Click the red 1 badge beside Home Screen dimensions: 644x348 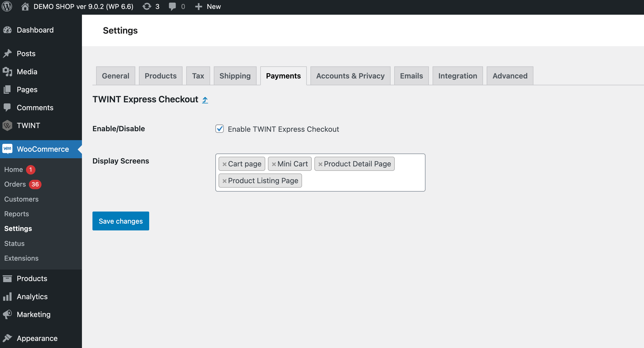click(x=30, y=170)
